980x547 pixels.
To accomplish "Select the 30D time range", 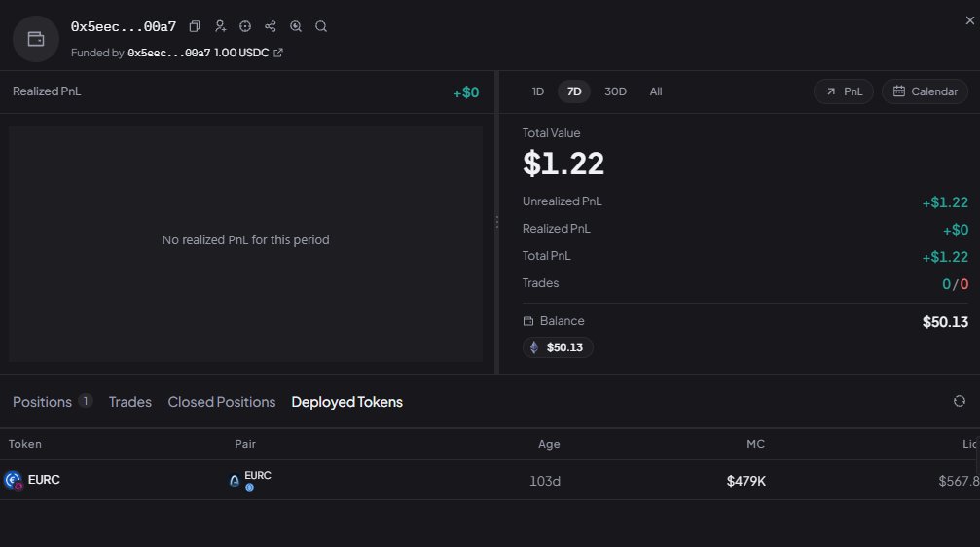I will (615, 91).
